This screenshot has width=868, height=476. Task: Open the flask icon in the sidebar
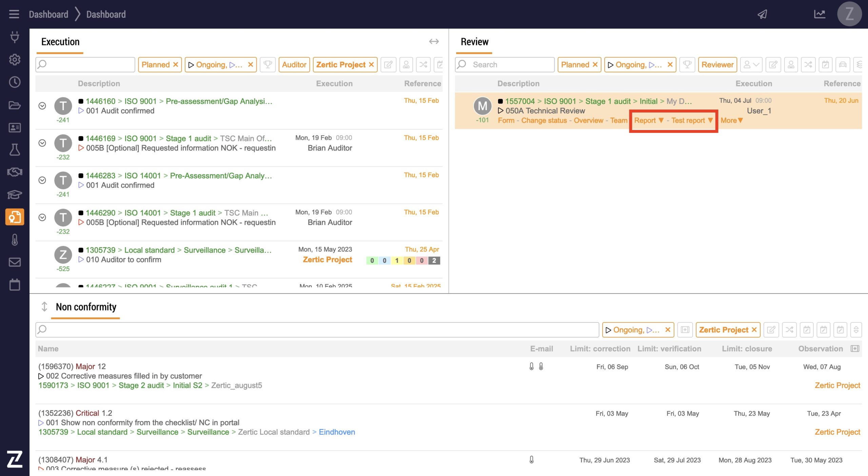pos(15,150)
